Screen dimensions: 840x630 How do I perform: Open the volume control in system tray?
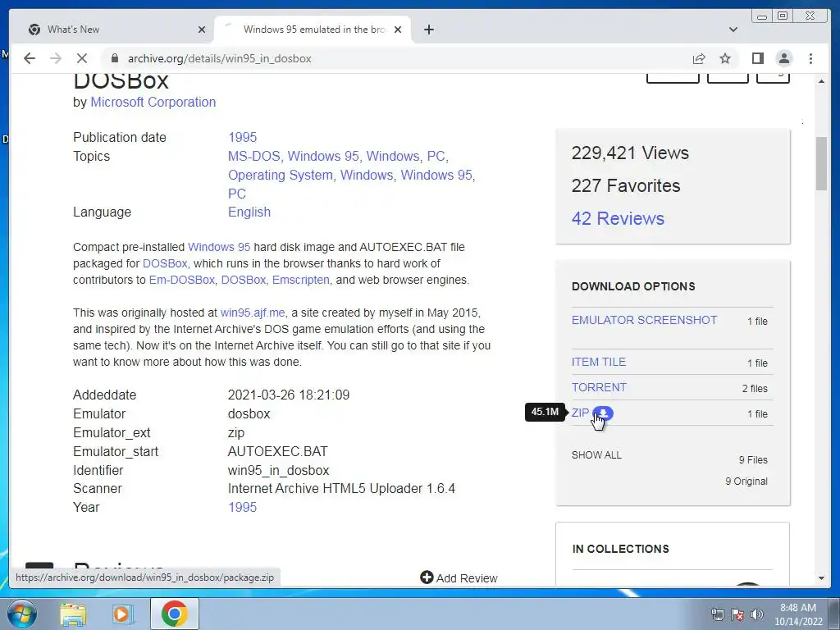(x=757, y=614)
